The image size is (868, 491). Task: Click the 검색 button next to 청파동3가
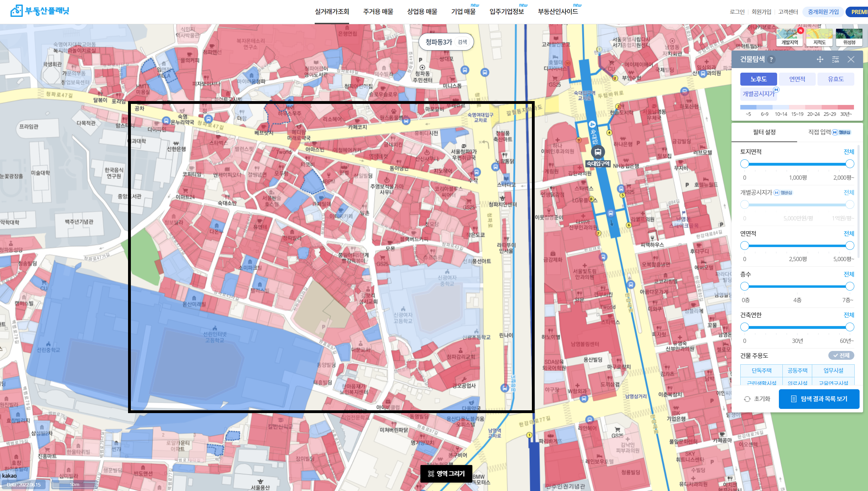tap(462, 42)
